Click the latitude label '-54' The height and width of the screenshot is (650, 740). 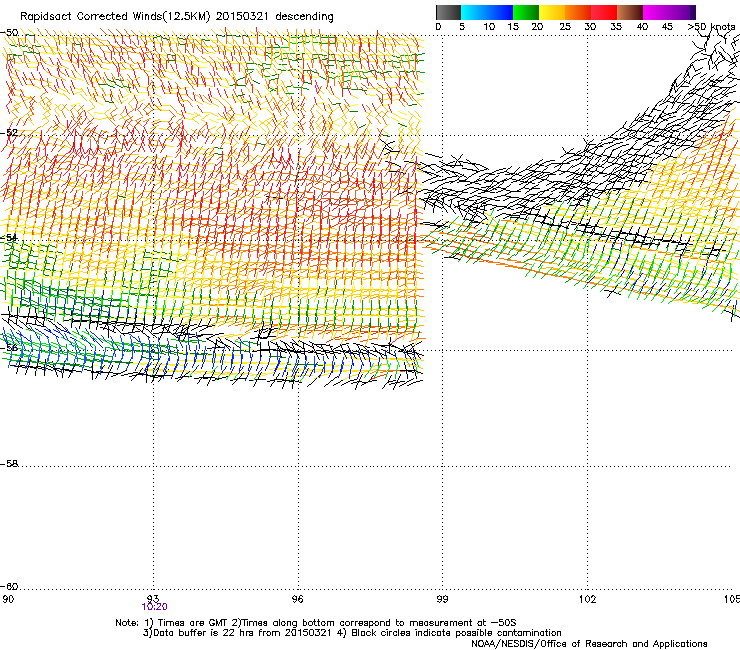click(x=9, y=237)
